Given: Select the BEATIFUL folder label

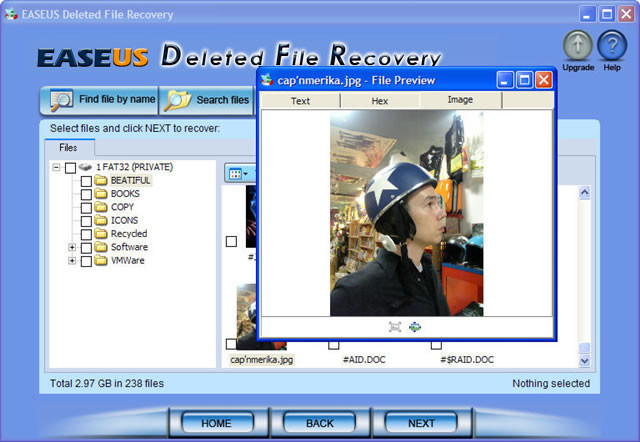Looking at the screenshot, I should [131, 180].
